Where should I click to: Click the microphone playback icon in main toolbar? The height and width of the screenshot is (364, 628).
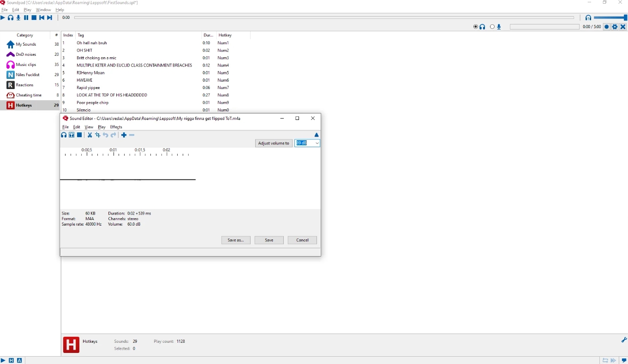point(18,18)
